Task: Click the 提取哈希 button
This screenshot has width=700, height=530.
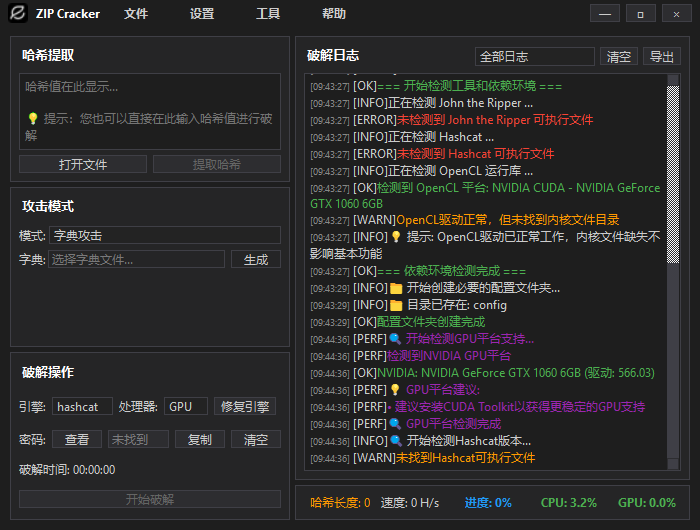Action: (217, 164)
